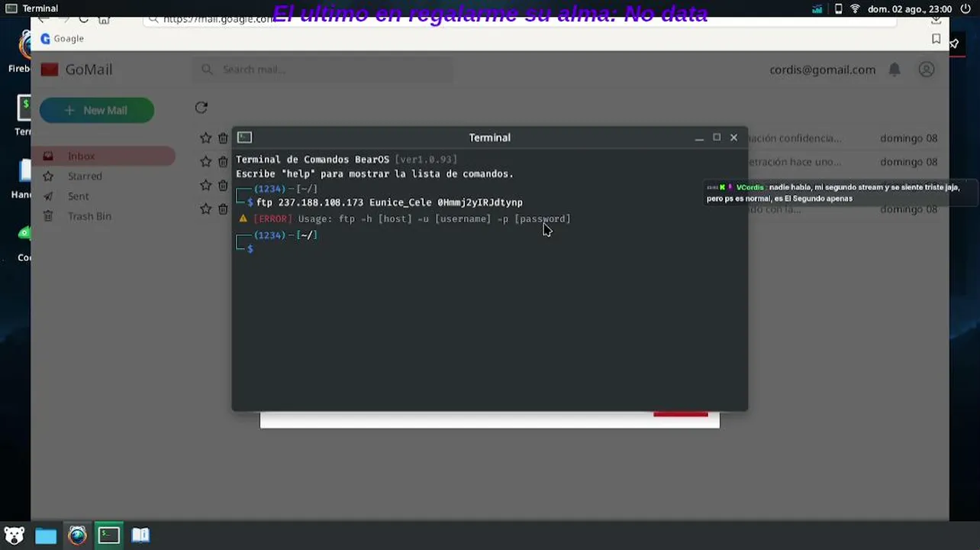
Task: Open the file manager folder in taskbar
Action: pos(46,535)
